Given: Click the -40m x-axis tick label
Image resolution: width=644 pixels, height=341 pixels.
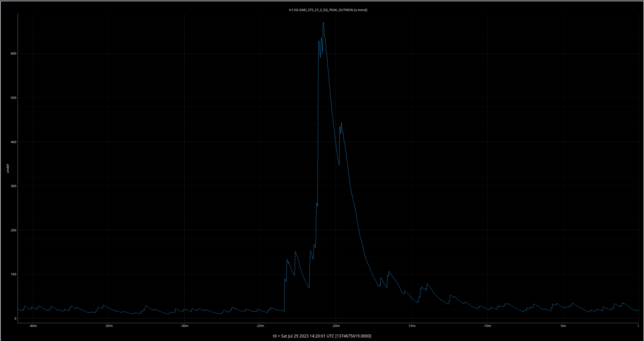Looking at the screenshot, I should (33, 326).
